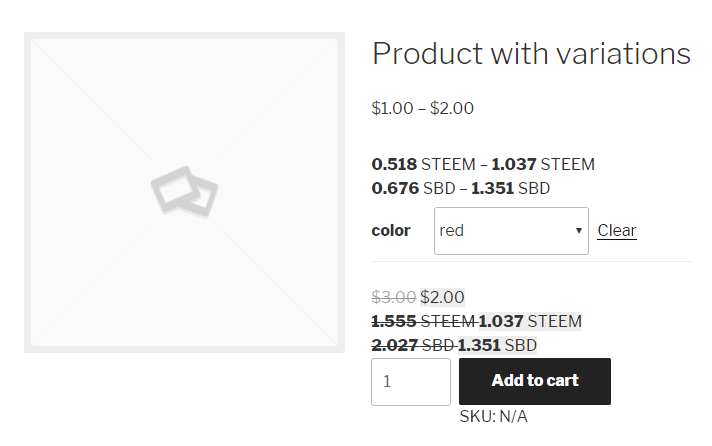Viewport: 712px width, 446px height.
Task: Click the Clear link next to color
Action: (x=616, y=231)
